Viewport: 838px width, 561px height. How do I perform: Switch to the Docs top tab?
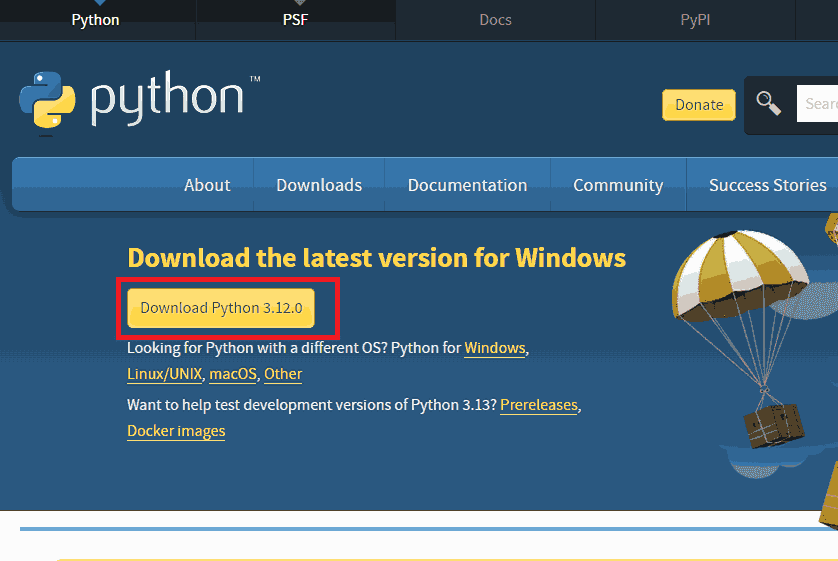[x=495, y=20]
